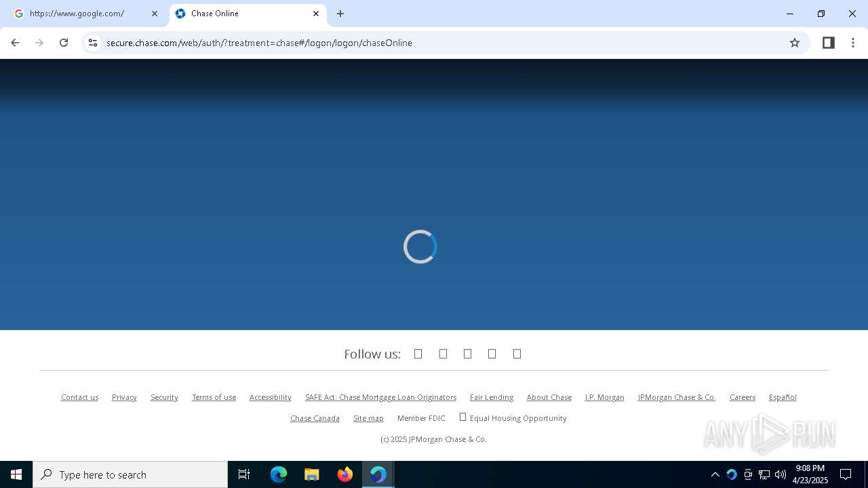Click the Equal Housing Opportunity text
868x488 pixels.
coord(518,418)
